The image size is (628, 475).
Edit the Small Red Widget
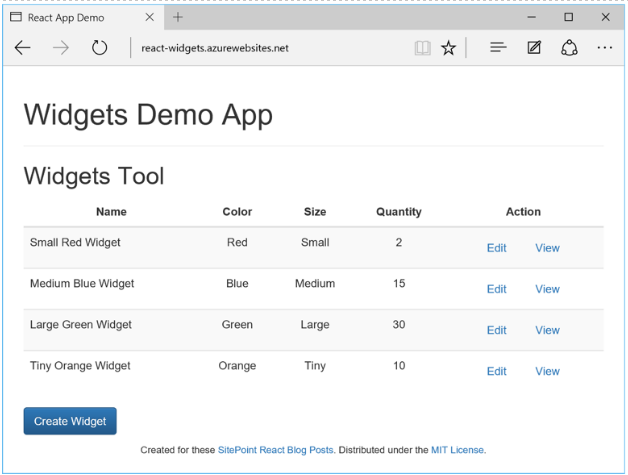pyautogui.click(x=496, y=248)
